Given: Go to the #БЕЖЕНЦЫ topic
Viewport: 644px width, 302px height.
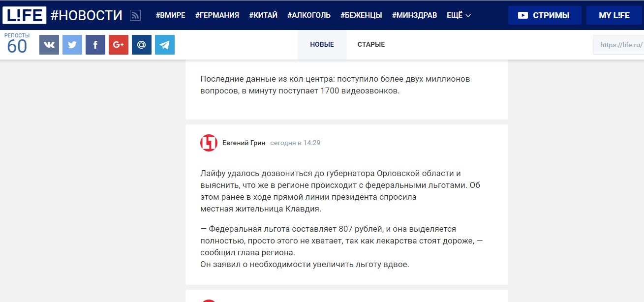Looking at the screenshot, I should pyautogui.click(x=361, y=15).
